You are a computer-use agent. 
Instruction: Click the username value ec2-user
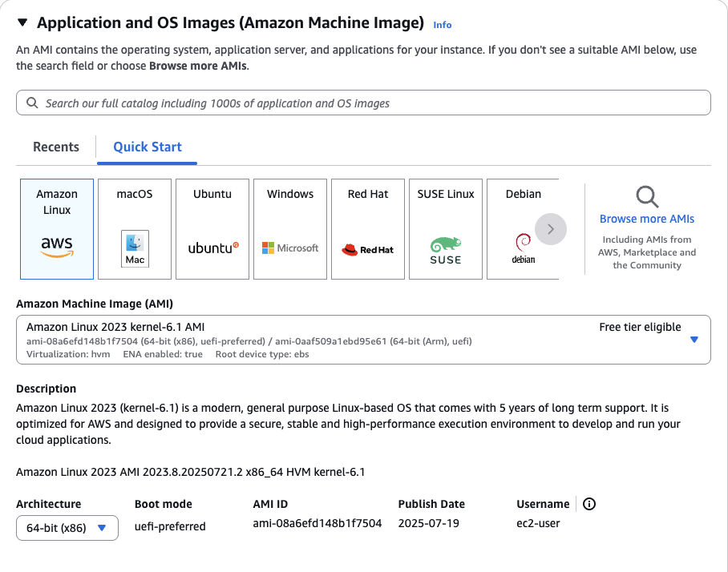tap(538, 523)
